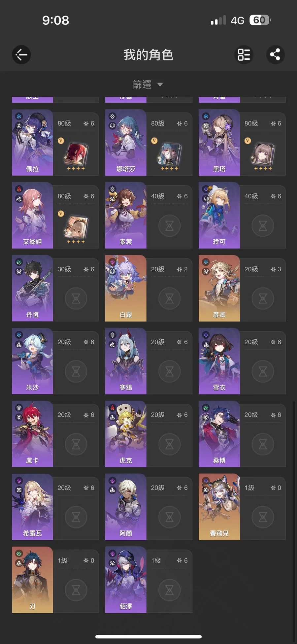This screenshot has height=644, width=297.
Task: Click the dropdown arrow next to 篩選
Action: (160, 85)
